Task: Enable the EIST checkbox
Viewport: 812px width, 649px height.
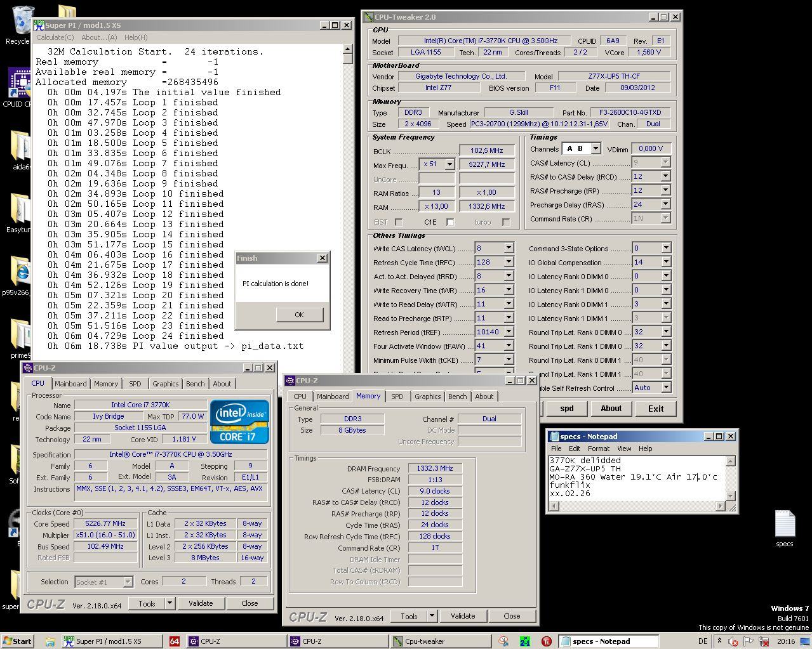Action: 399,222
